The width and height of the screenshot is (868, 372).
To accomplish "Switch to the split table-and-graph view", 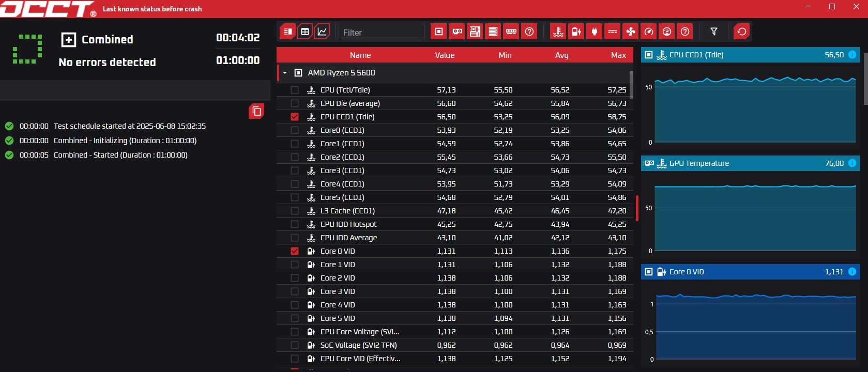I will click(288, 32).
